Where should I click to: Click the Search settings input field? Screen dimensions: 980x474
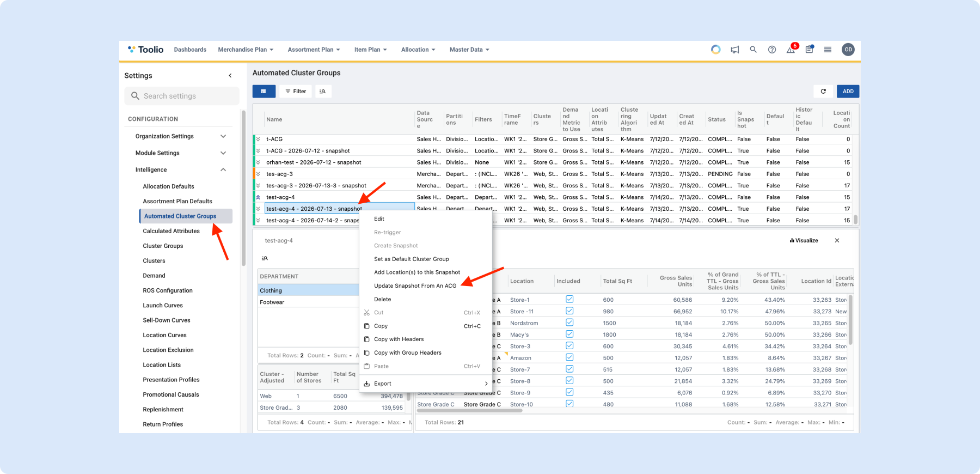click(x=182, y=96)
